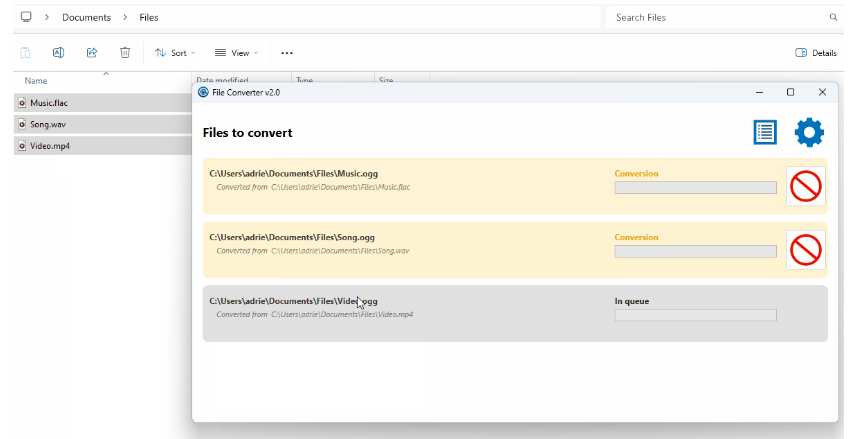Click the Paste icon in Explorer toolbar
868x439 pixels.
point(25,53)
